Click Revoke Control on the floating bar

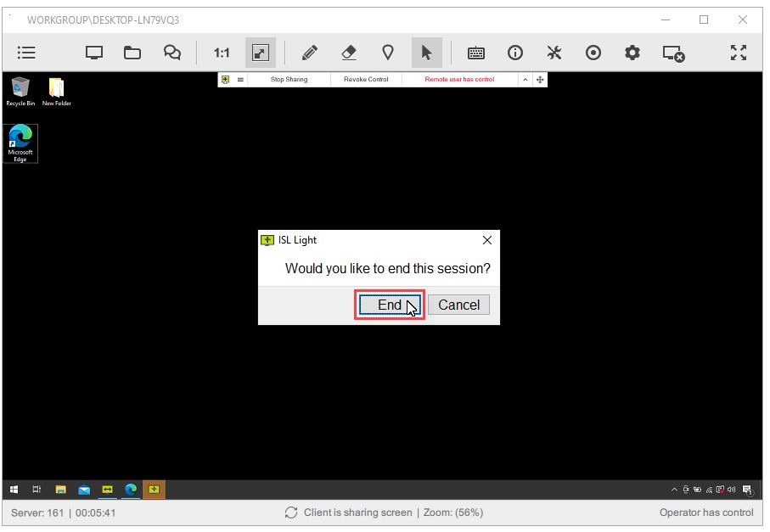(365, 79)
